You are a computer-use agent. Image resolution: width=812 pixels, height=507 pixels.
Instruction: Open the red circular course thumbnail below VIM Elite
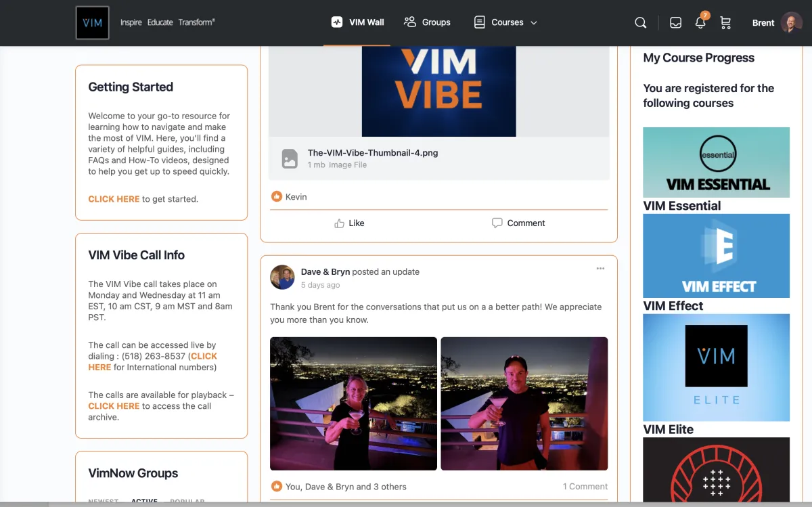click(x=716, y=470)
